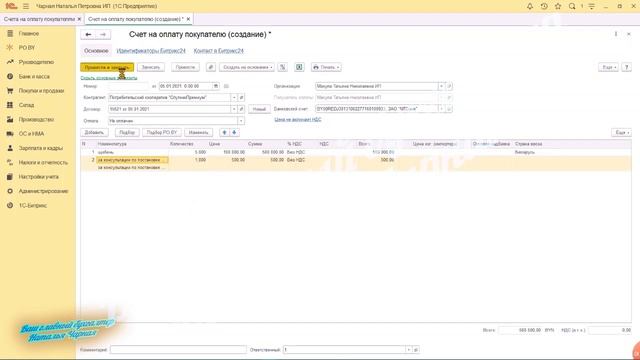640x360 pixels.
Task: Open Налоги и отчетность section
Action: pos(43,162)
